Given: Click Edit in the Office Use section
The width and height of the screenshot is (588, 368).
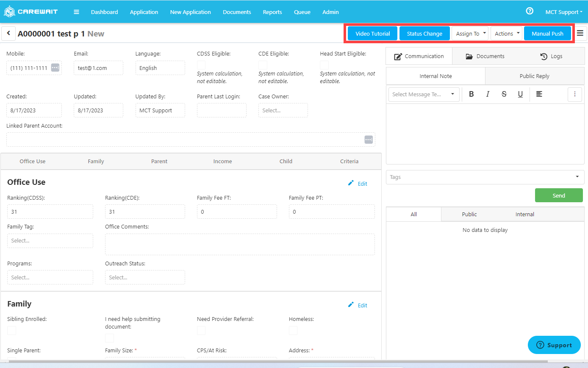Looking at the screenshot, I should point(358,183).
